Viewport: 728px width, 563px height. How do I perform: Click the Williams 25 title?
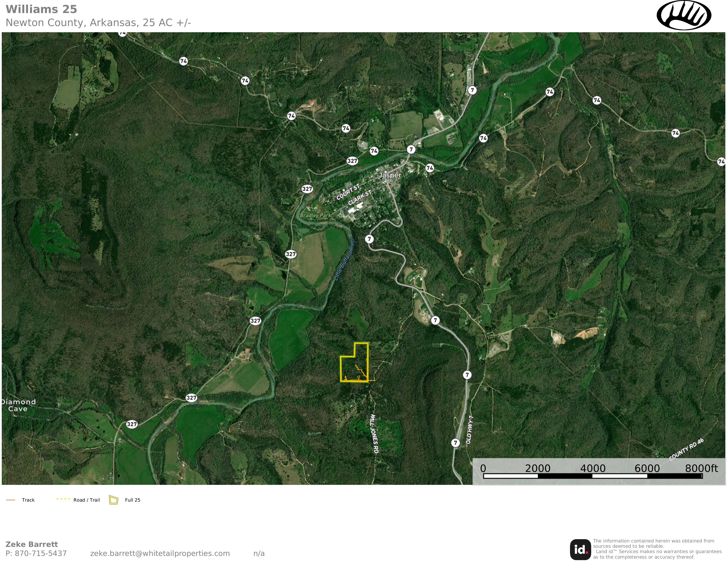click(41, 9)
